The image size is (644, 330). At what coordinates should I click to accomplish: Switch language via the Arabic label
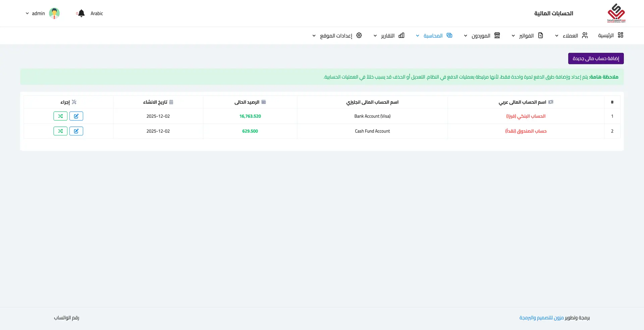click(x=97, y=13)
